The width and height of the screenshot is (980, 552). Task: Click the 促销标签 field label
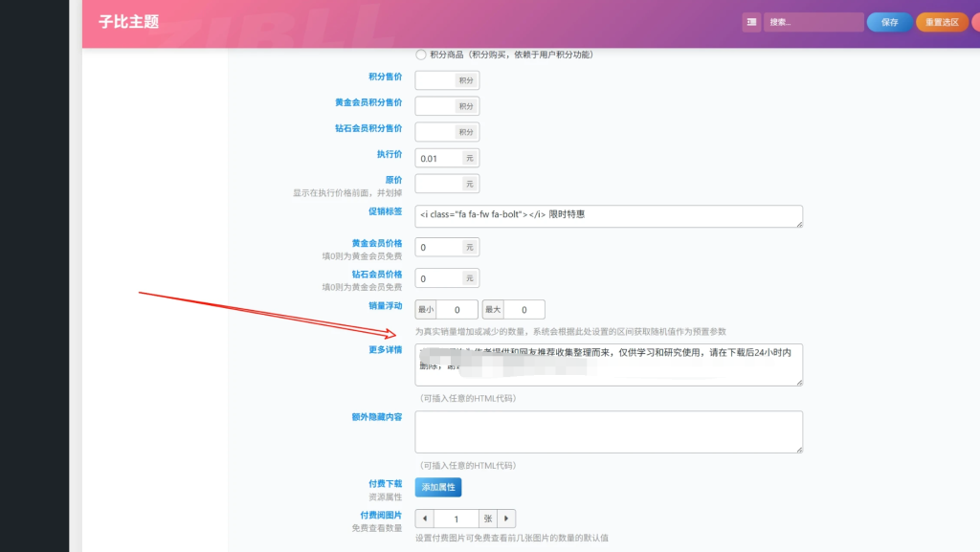385,211
